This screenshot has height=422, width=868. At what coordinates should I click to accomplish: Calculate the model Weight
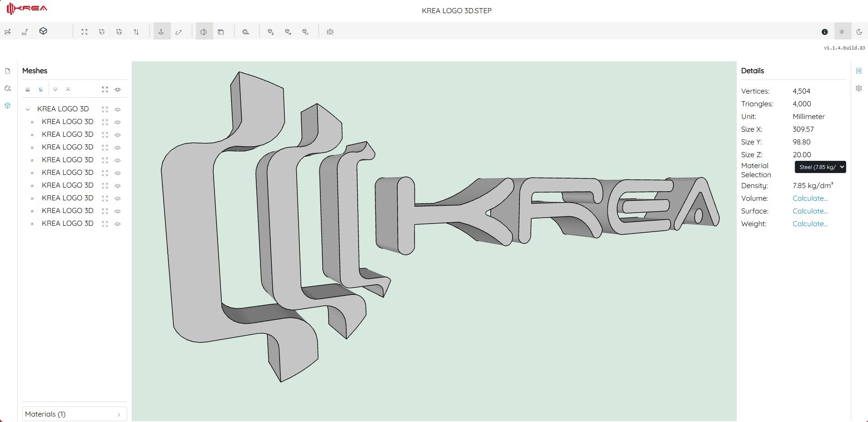tap(809, 223)
